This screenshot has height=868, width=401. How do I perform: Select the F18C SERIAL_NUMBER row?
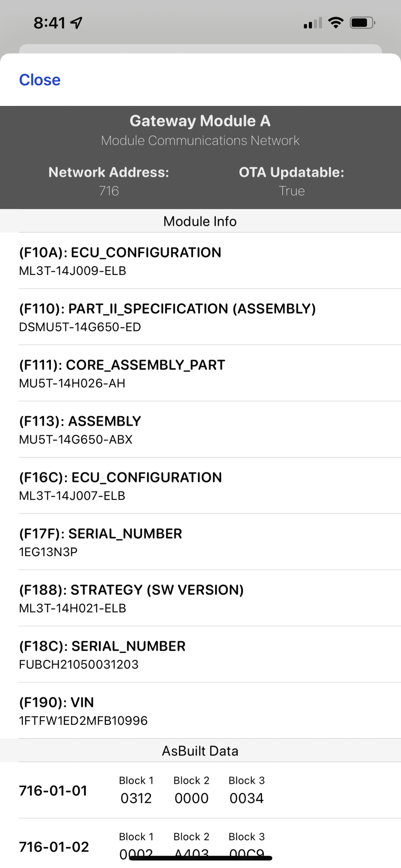[x=200, y=655]
